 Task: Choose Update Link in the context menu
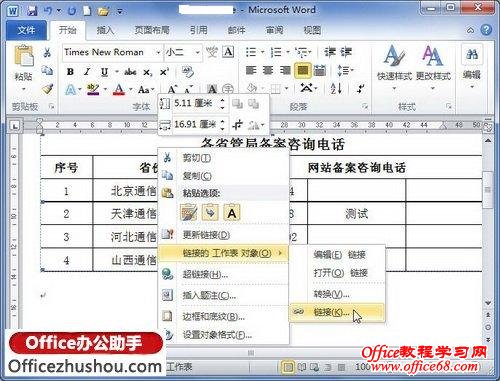pos(223,235)
